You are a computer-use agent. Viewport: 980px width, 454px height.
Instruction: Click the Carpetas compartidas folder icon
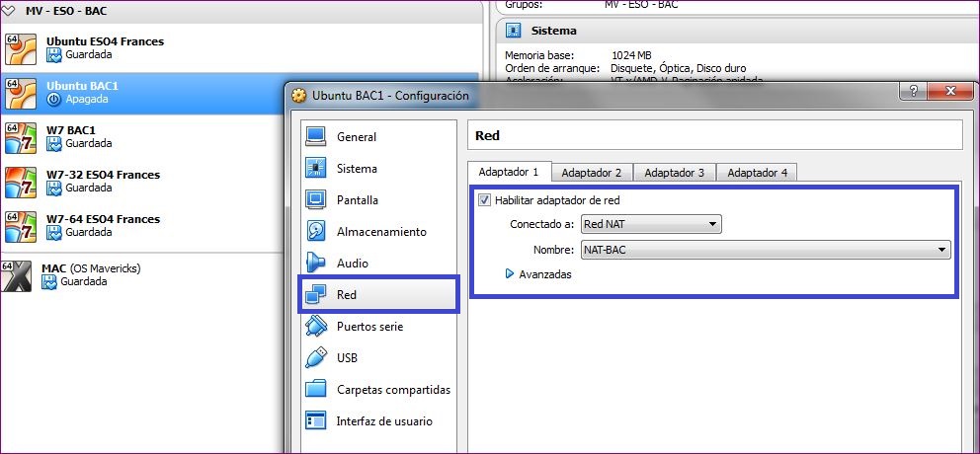pos(316,389)
